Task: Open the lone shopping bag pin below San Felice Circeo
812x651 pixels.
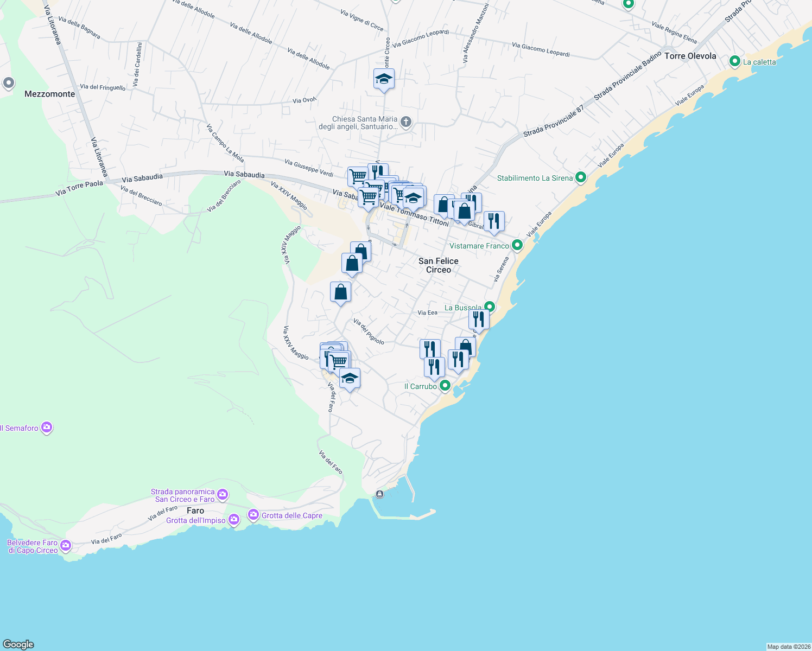Action: (341, 292)
